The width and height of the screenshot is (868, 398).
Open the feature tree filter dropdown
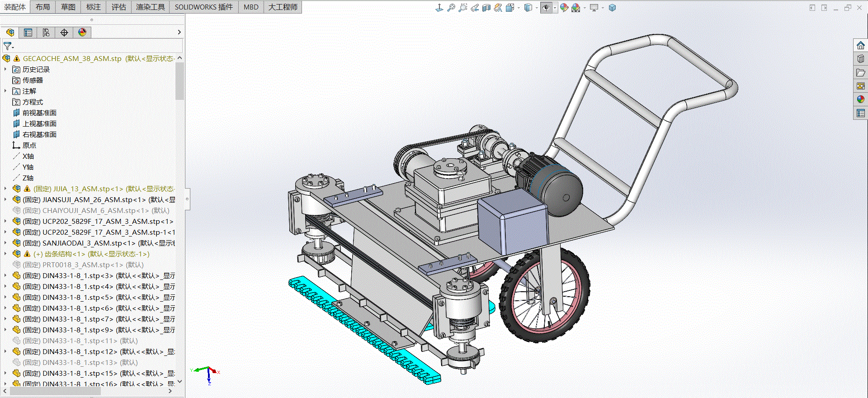click(x=9, y=46)
